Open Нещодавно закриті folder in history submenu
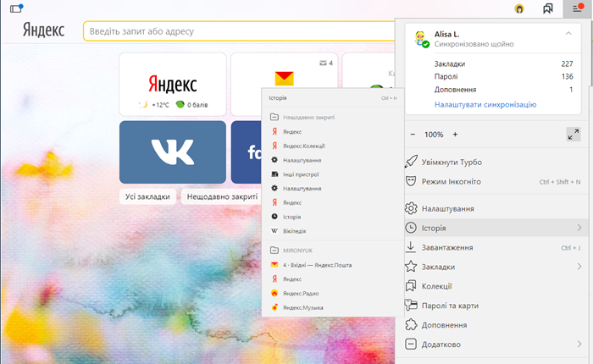 coord(333,117)
